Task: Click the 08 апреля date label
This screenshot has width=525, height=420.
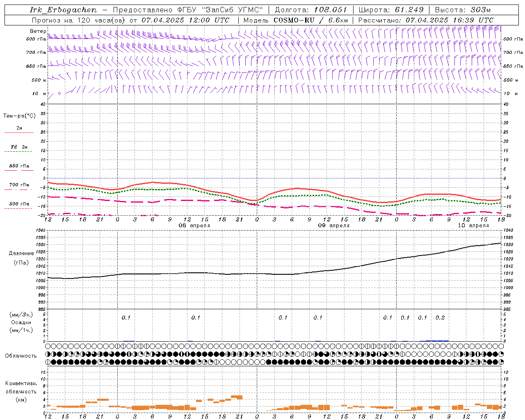Action: coord(194,226)
